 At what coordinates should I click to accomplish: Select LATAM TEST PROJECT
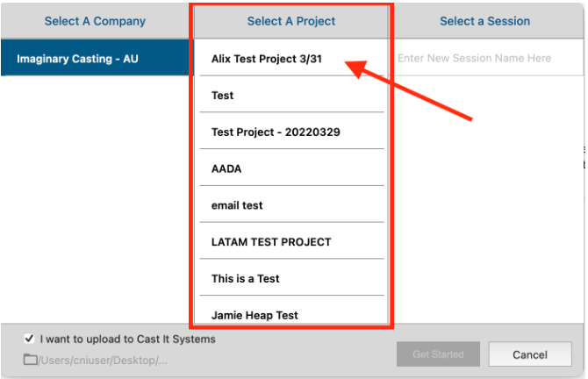tap(271, 242)
